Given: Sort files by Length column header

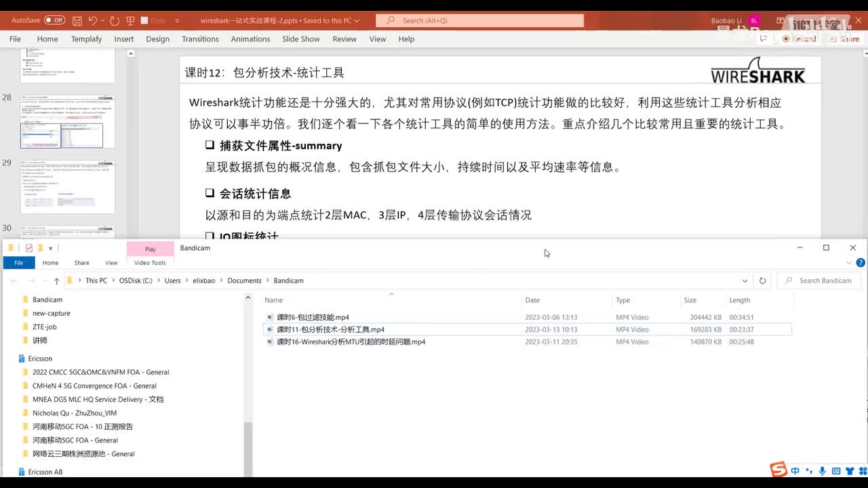Looking at the screenshot, I should point(739,300).
